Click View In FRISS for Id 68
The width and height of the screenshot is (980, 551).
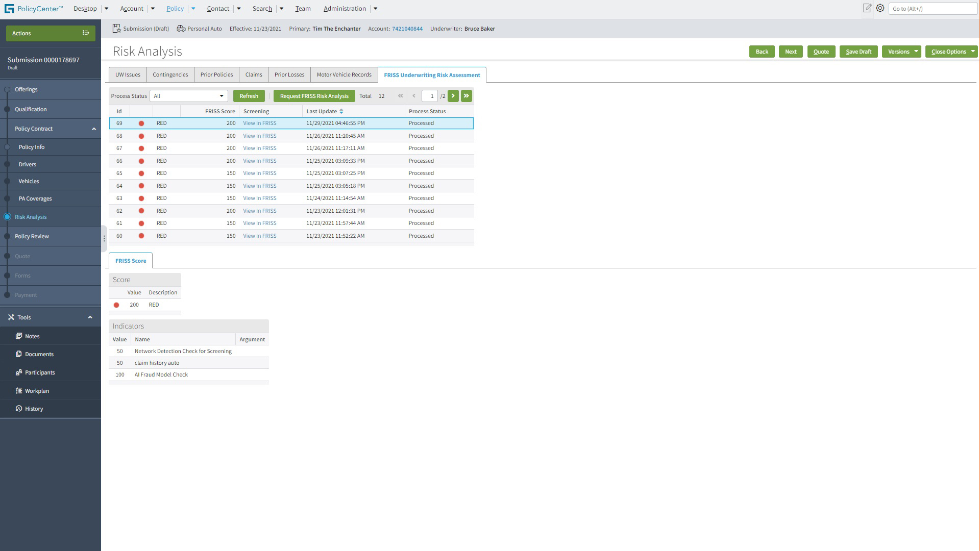coord(259,136)
